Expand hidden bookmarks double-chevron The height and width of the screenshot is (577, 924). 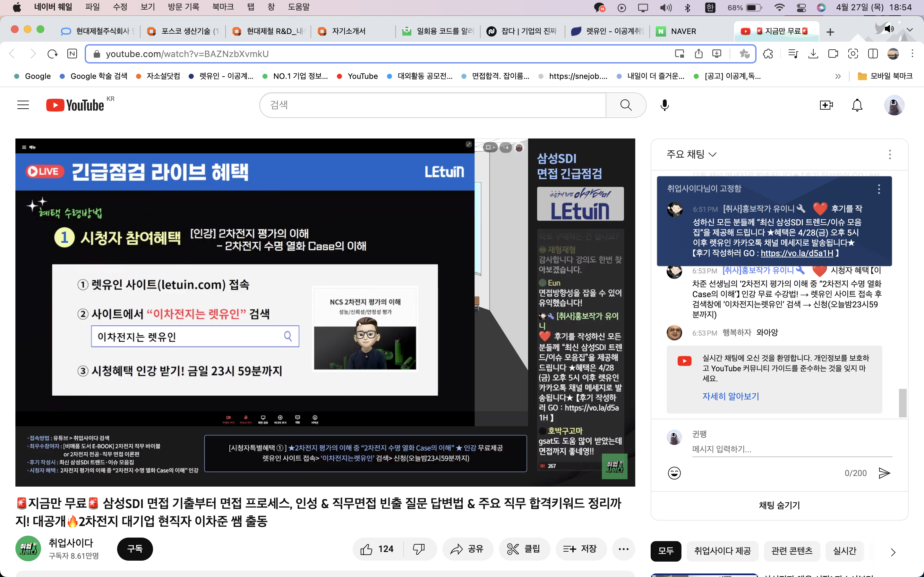click(838, 76)
